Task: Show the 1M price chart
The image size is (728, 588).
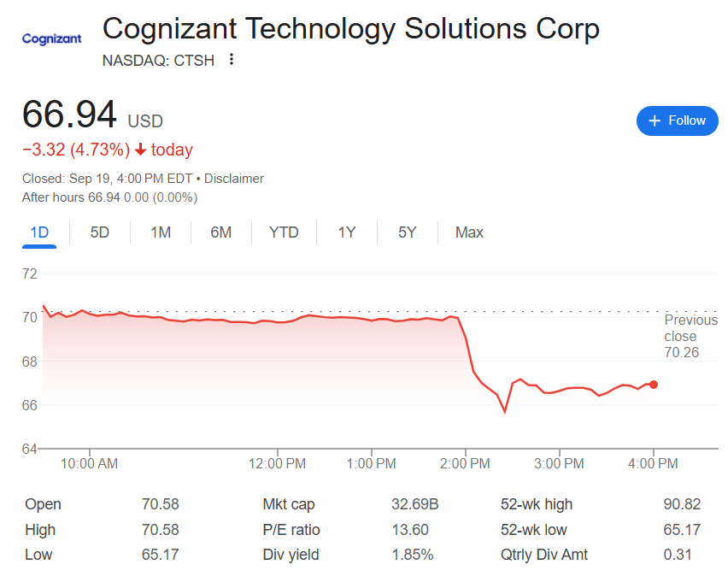Action: pyautogui.click(x=161, y=232)
